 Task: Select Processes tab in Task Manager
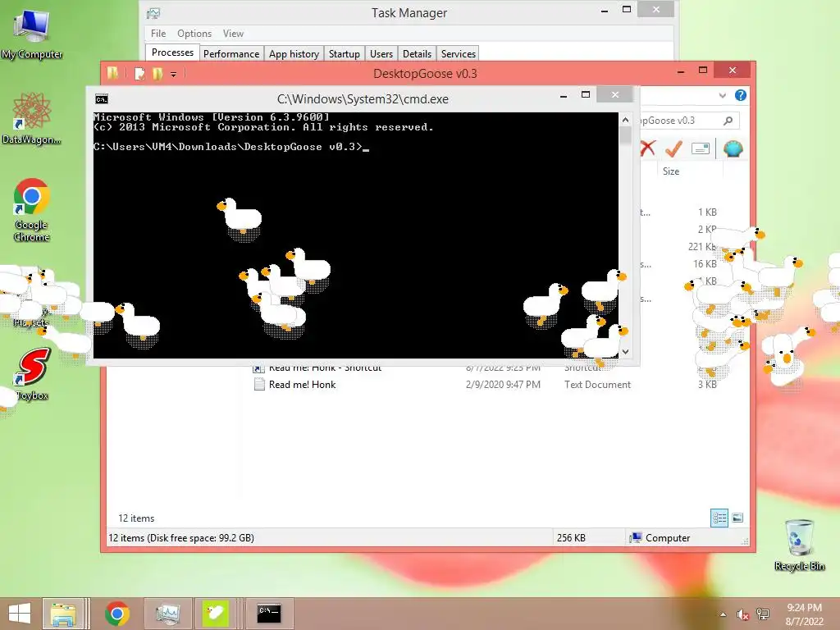click(x=172, y=52)
